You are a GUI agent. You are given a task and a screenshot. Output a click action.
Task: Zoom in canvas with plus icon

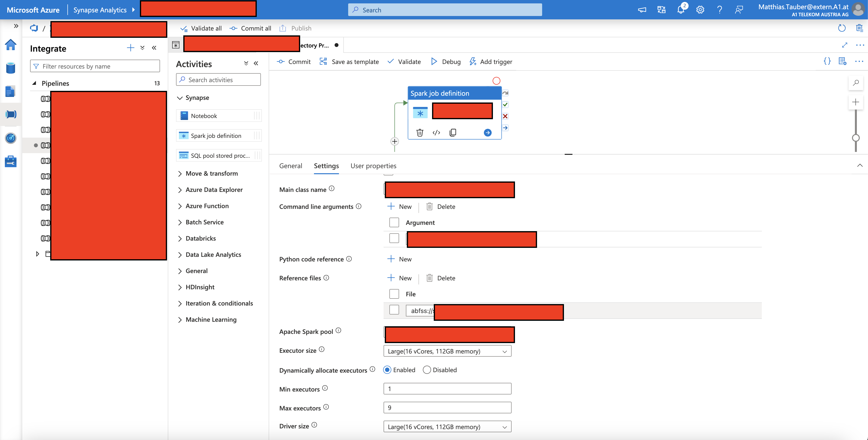(856, 102)
